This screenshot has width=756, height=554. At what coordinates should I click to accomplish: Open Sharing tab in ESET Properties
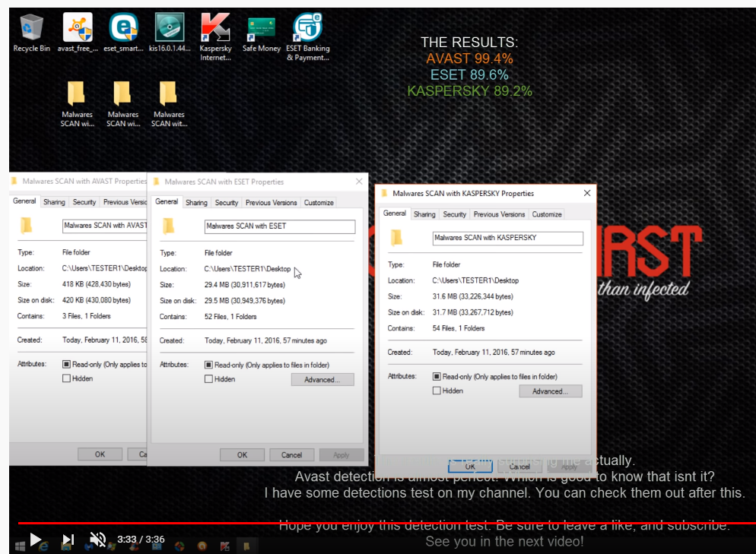[196, 203]
